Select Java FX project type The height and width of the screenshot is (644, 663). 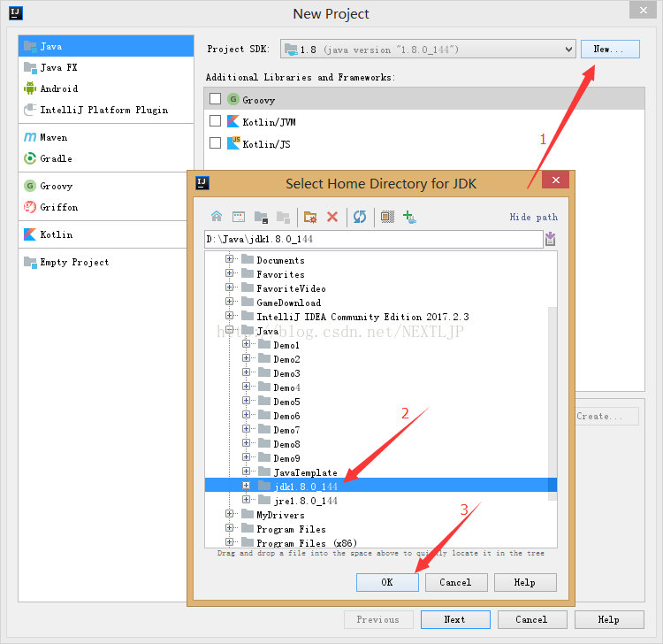[106, 67]
